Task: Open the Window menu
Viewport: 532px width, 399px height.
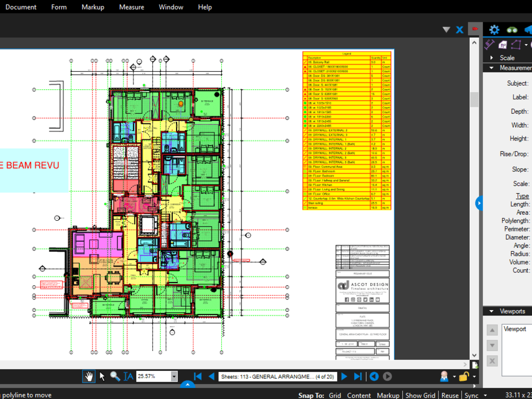Action: 171,7
